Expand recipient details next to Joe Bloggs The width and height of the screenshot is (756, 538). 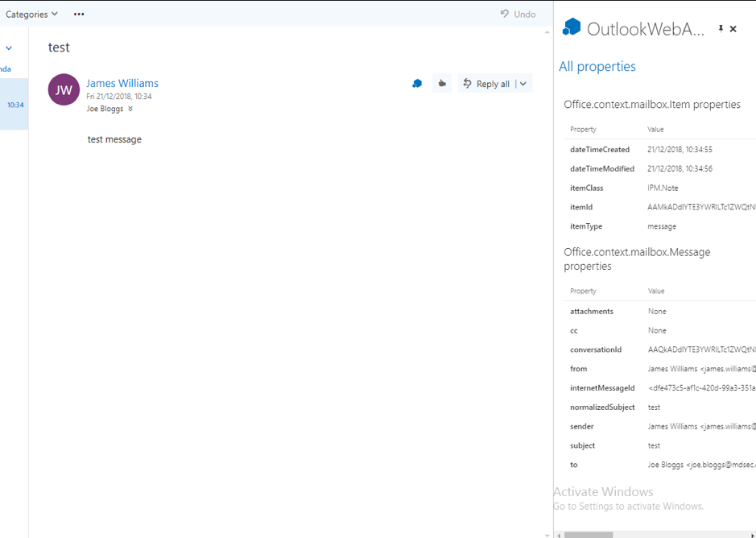click(130, 109)
